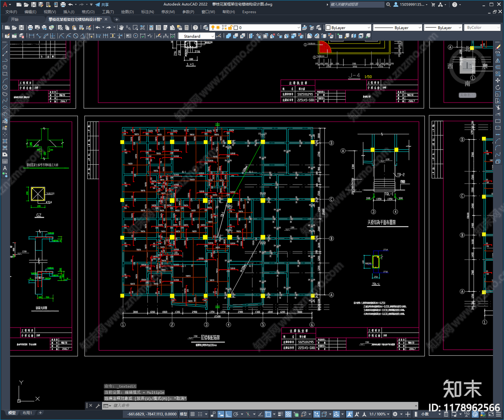Click the Linear dimension tool icon
Viewport: 504px width, 420px height.
(x=31, y=36)
